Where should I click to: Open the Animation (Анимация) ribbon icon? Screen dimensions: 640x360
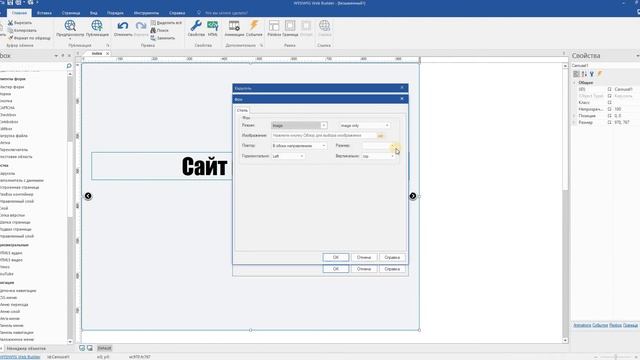[234, 26]
